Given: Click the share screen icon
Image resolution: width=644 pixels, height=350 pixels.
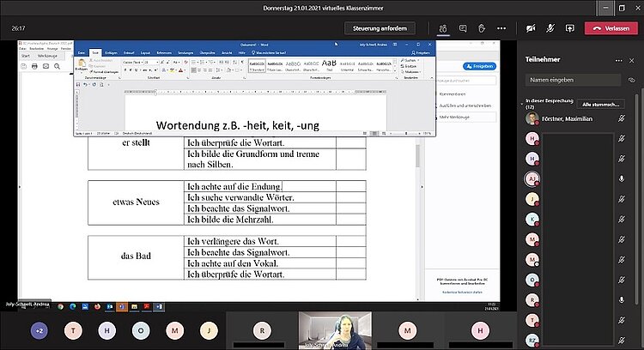Looking at the screenshot, I should point(569,28).
